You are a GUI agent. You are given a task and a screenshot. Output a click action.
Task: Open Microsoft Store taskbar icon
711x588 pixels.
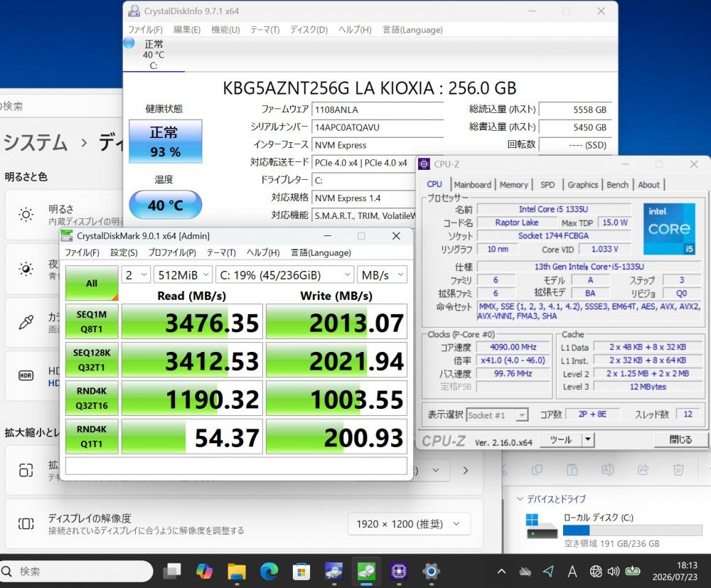[301, 571]
